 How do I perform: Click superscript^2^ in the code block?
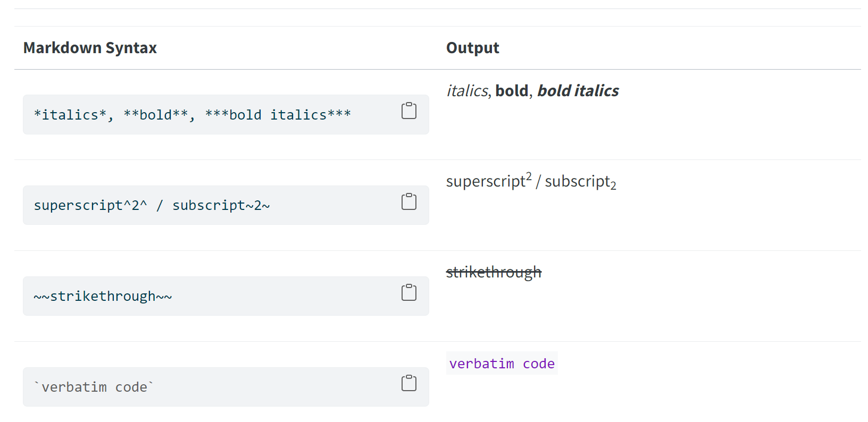pyautogui.click(x=90, y=206)
